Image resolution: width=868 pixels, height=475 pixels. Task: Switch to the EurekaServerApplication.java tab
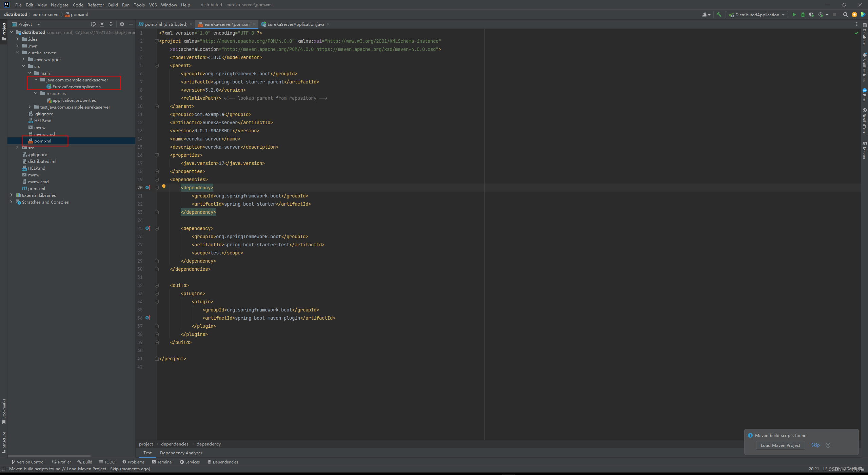pyautogui.click(x=295, y=24)
